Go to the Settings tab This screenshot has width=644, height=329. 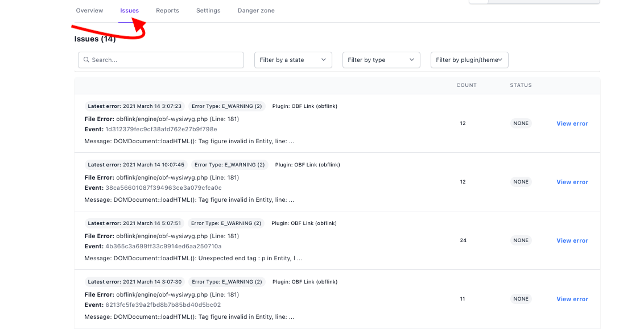click(x=208, y=11)
